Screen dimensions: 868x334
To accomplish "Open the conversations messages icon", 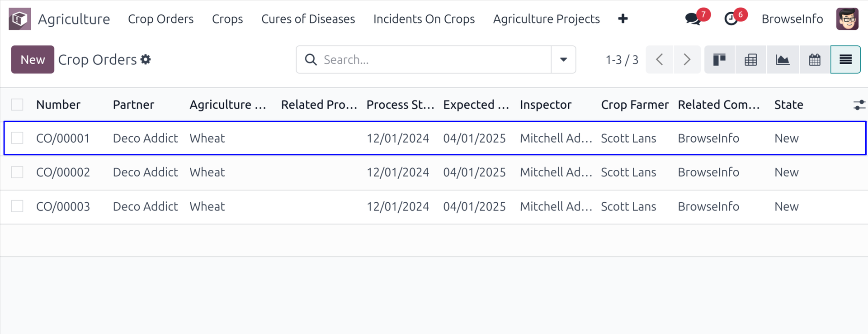I will point(693,19).
